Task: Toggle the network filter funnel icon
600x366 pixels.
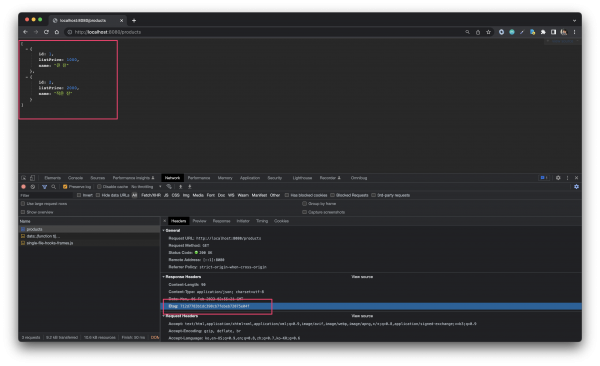Action: pos(44,187)
